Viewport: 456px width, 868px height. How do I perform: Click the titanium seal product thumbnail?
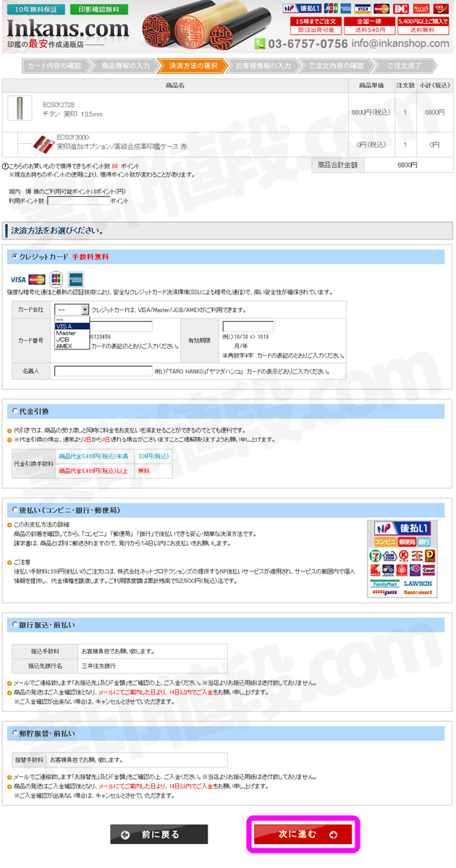pos(20,108)
